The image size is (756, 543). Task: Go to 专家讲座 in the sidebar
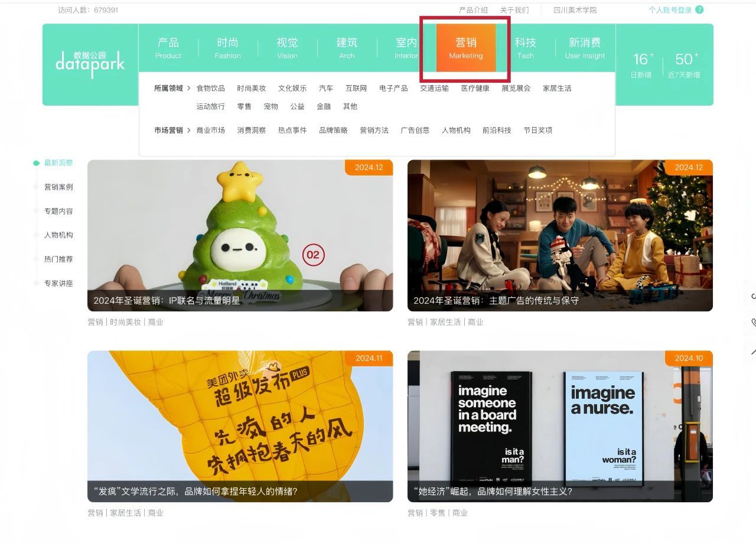[58, 284]
